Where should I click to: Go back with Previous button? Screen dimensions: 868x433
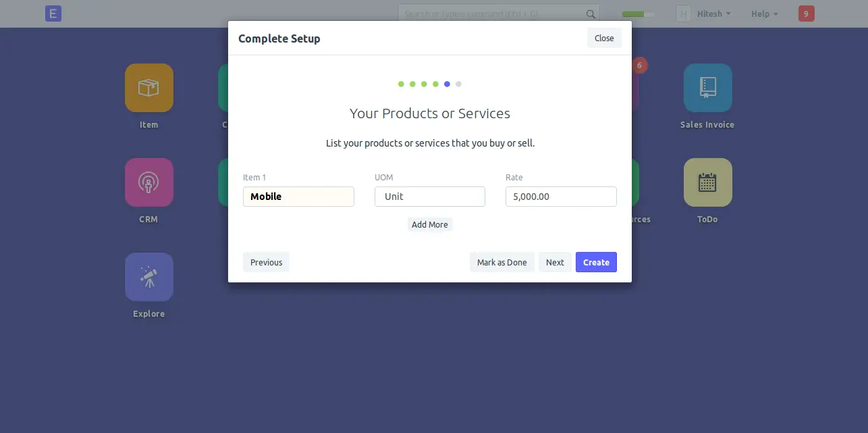click(x=266, y=262)
